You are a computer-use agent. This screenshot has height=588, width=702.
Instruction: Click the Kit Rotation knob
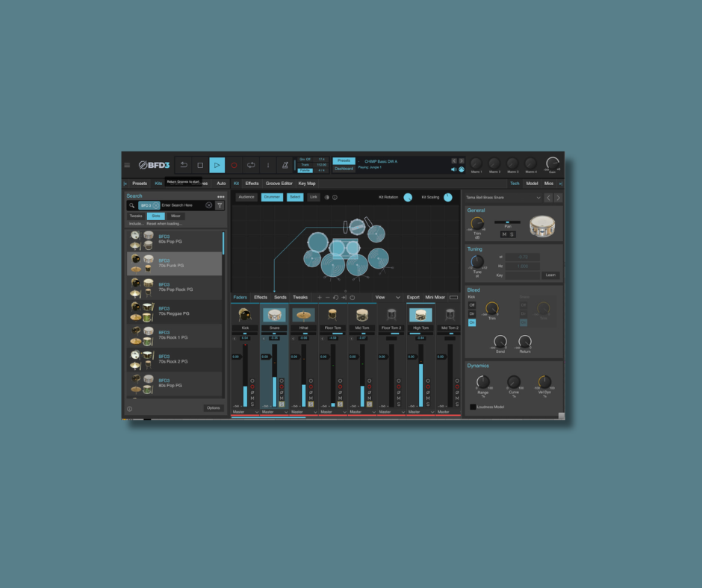pos(408,197)
